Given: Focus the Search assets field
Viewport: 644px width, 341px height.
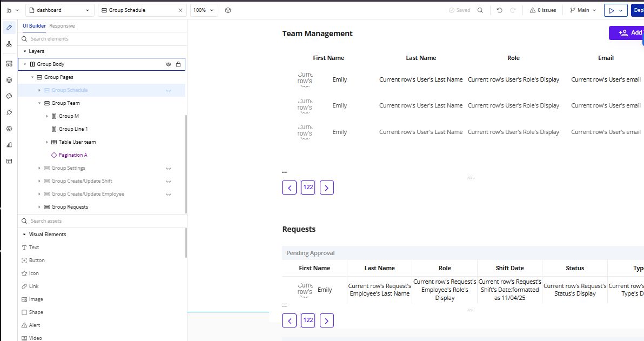Looking at the screenshot, I should point(103,221).
